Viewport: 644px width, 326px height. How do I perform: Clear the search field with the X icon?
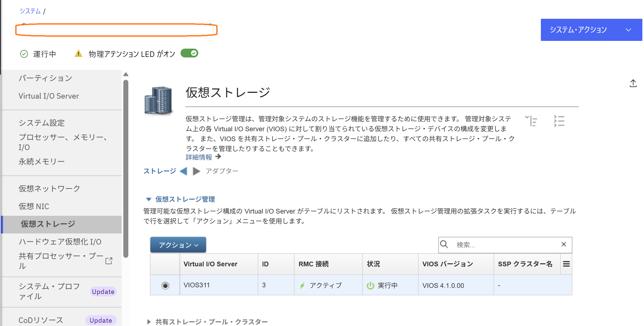[x=564, y=244]
